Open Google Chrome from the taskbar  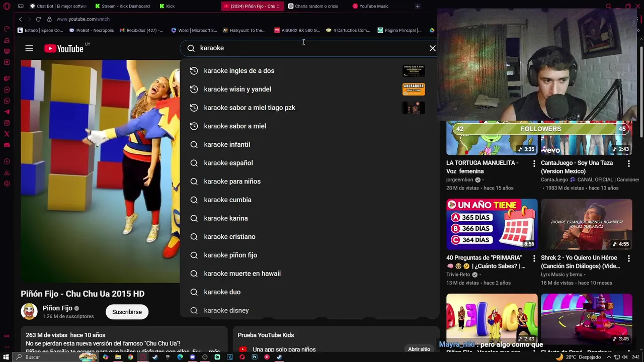tap(130, 357)
